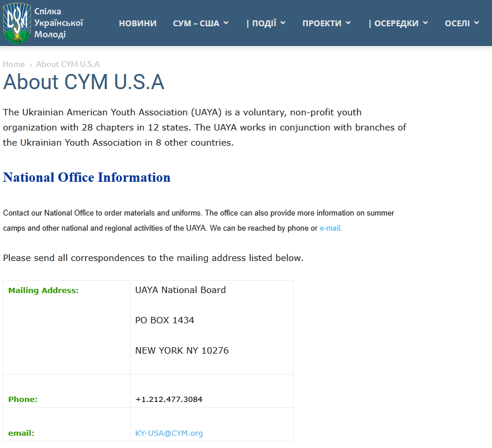Expand the chevron beside ОСЕРЕДКИ
Image resolution: width=492 pixels, height=448 pixels.
[x=425, y=23]
